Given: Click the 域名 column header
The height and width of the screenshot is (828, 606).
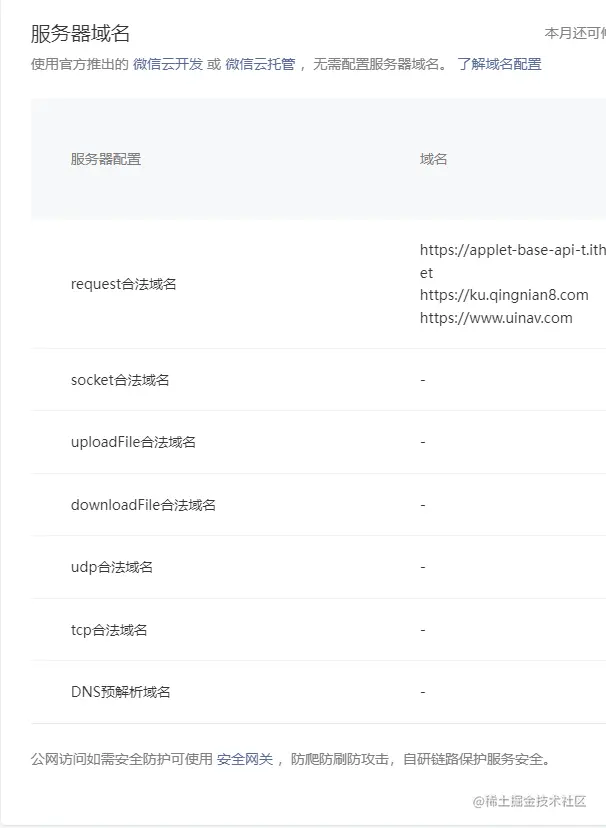Looking at the screenshot, I should (433, 159).
